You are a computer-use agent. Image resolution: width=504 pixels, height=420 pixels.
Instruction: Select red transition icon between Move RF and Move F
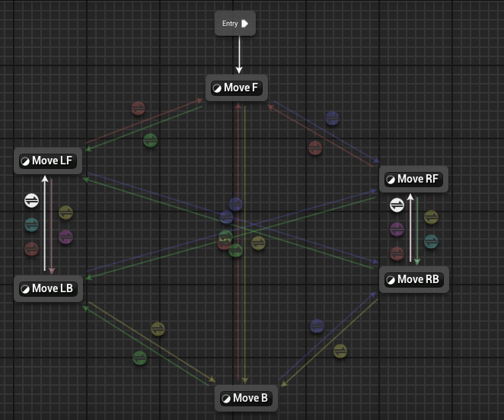coord(315,148)
